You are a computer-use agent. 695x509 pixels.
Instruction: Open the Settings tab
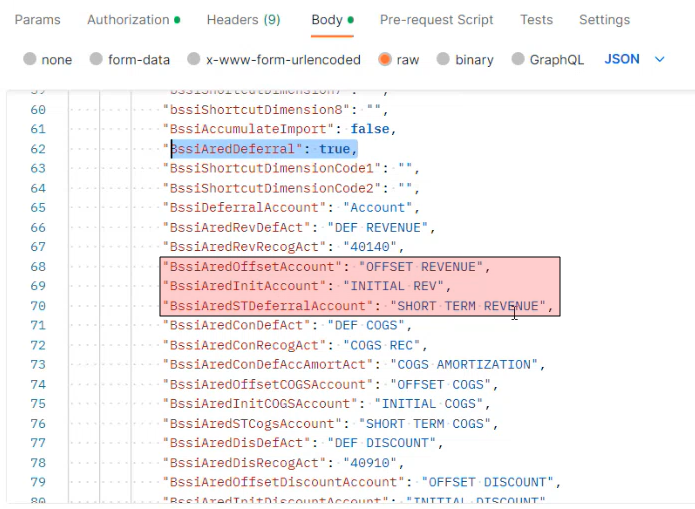click(604, 20)
